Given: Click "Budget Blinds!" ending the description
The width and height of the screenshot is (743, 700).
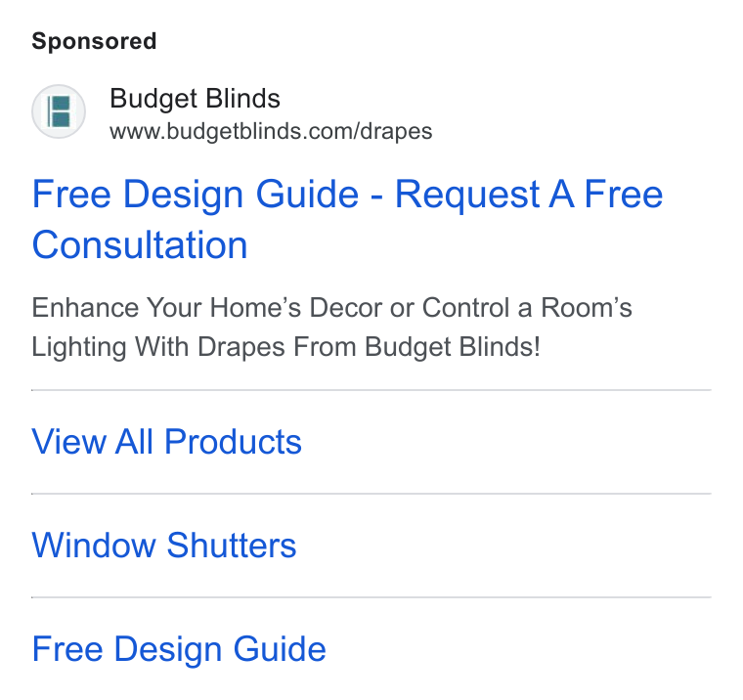Looking at the screenshot, I should [x=453, y=346].
